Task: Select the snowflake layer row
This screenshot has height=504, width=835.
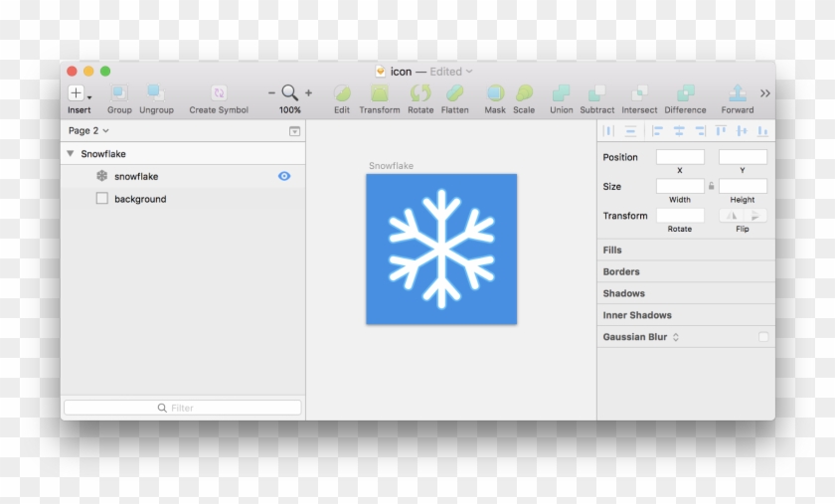Action: point(183,176)
